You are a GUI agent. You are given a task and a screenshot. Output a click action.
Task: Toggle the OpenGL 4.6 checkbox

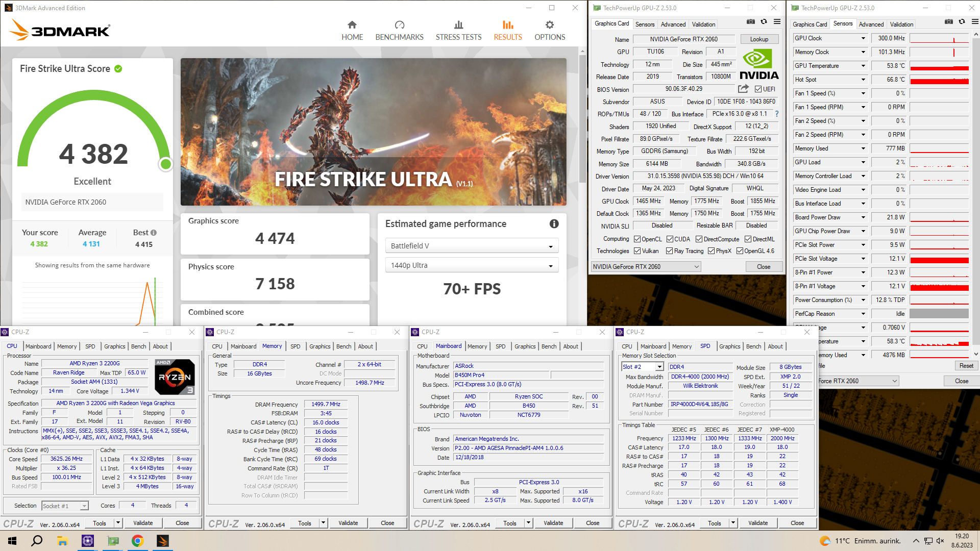740,251
